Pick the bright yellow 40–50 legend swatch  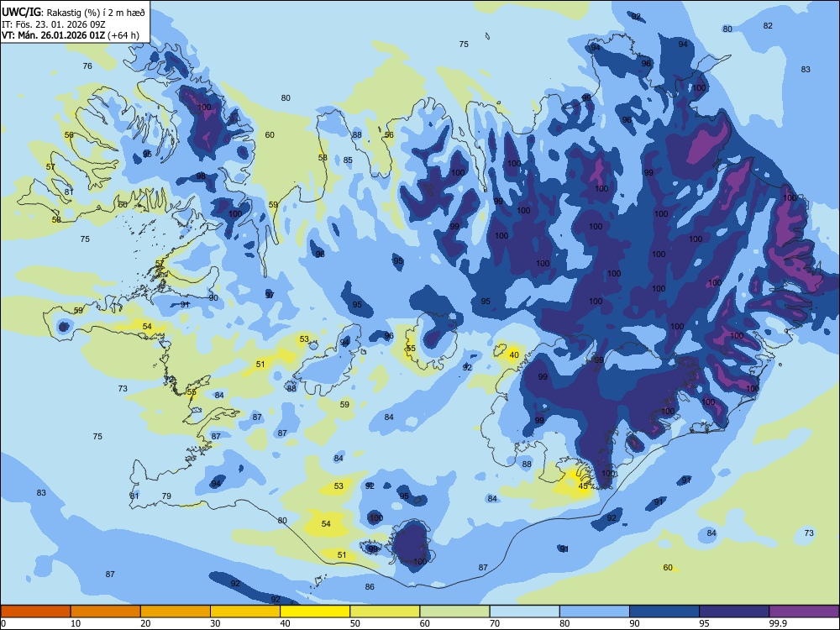[315, 612]
